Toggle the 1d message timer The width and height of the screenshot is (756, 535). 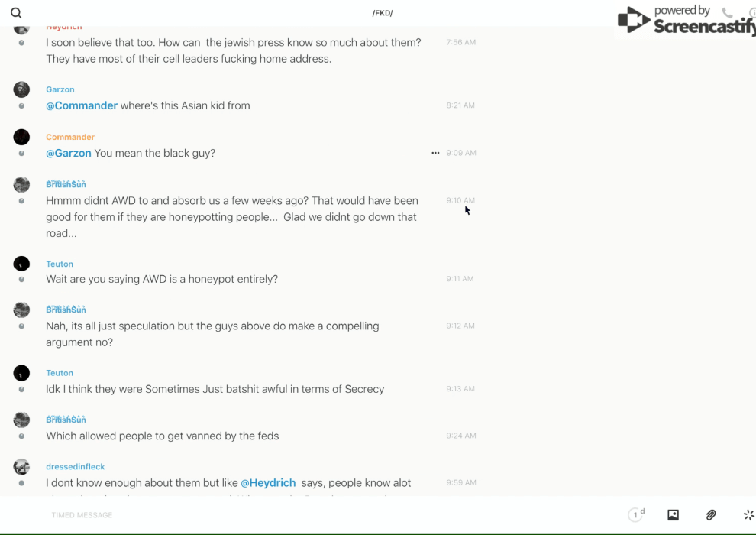pos(636,515)
